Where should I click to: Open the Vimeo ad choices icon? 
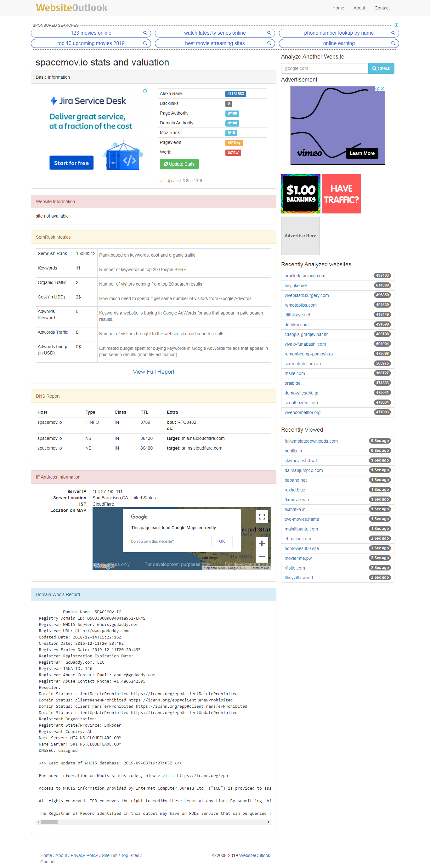coord(378,88)
